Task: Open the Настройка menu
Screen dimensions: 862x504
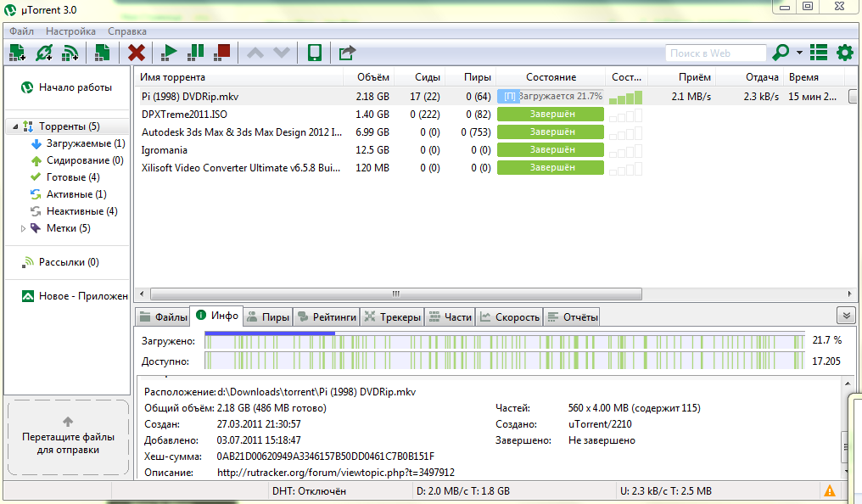Action: point(70,31)
